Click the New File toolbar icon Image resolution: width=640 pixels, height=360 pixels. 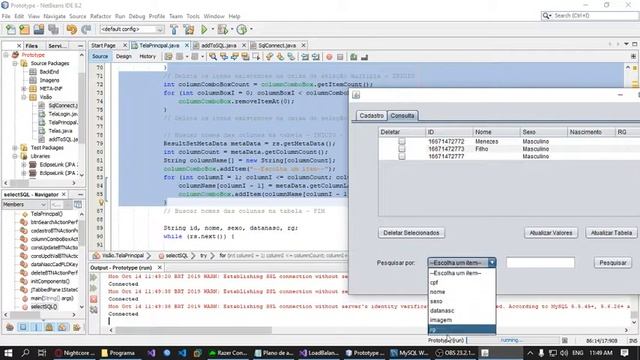point(11,29)
